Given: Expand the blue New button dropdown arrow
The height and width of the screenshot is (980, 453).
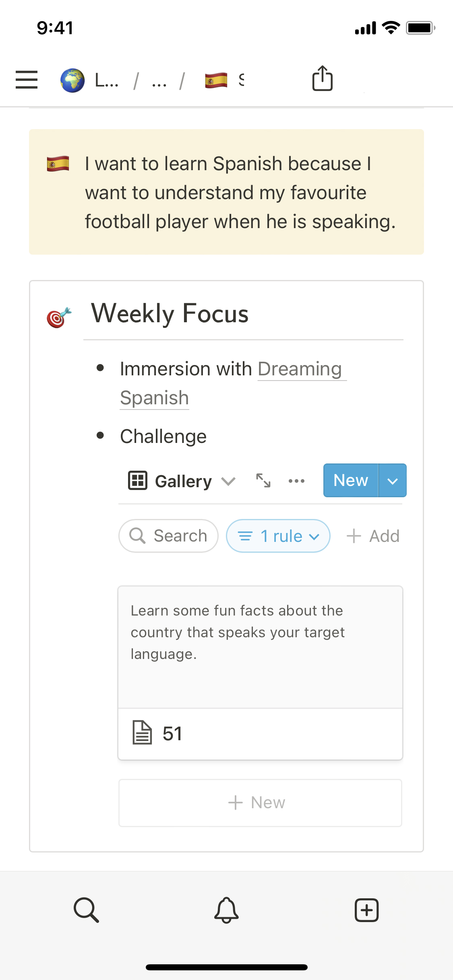Looking at the screenshot, I should (x=392, y=481).
